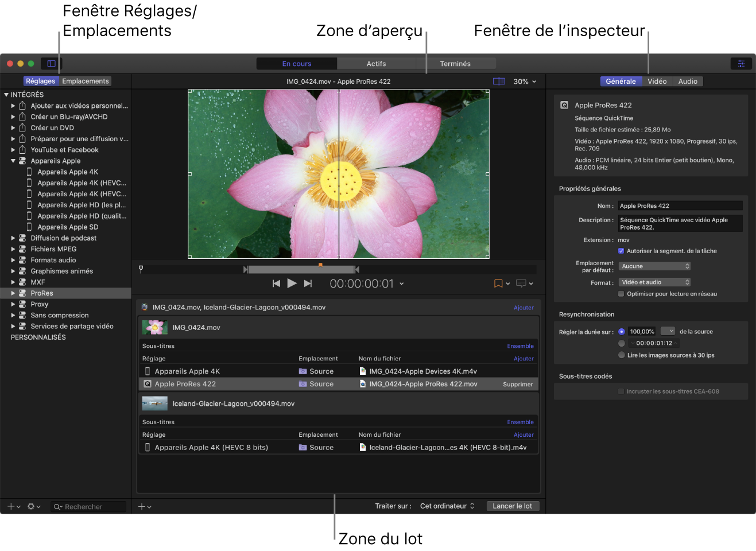Click Ensemble link under IMG_0424.mov

click(x=520, y=346)
